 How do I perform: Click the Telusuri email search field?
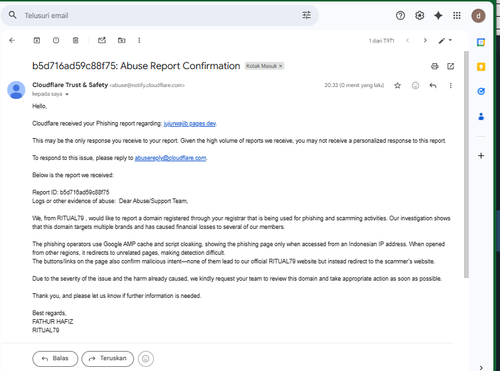(x=160, y=15)
